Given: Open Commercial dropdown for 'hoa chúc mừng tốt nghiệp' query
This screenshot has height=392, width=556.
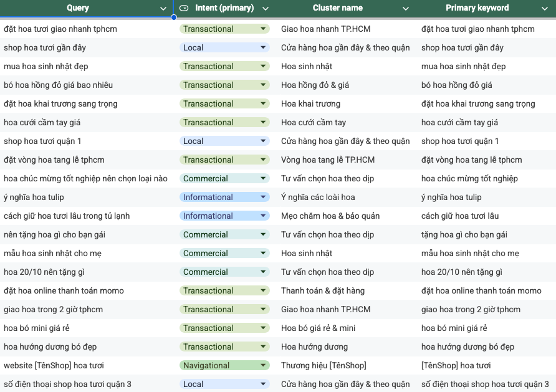Looking at the screenshot, I should click(263, 178).
